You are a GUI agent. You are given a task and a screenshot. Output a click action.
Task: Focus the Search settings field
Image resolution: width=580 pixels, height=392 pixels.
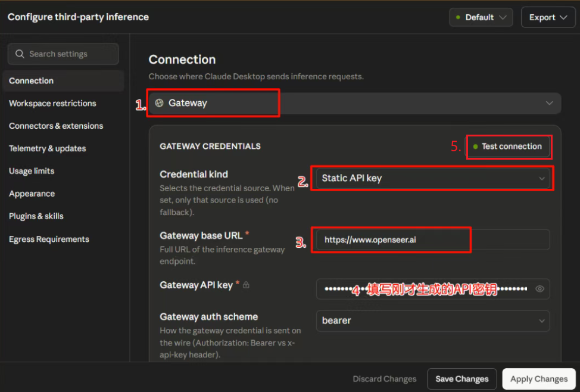63,54
